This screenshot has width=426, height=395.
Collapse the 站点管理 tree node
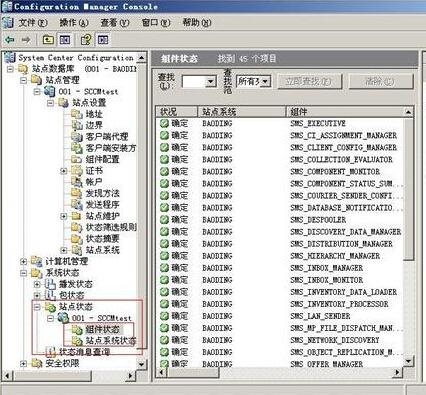(x=23, y=80)
